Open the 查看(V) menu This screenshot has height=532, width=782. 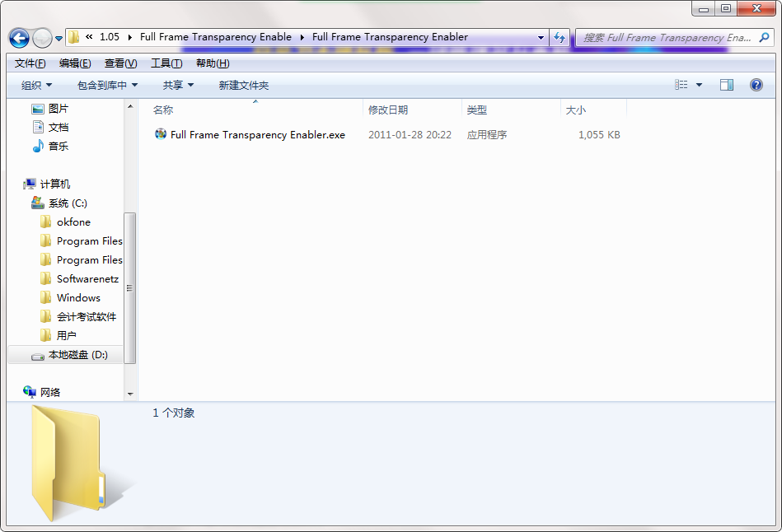(x=120, y=63)
